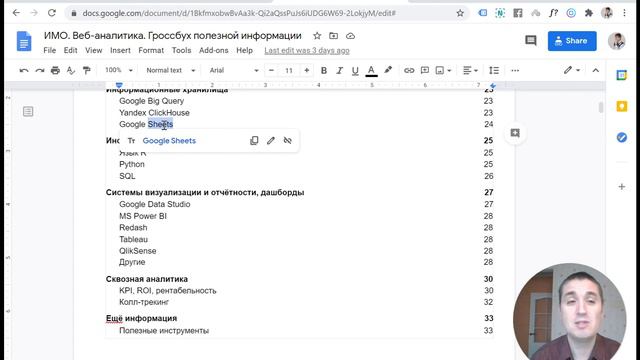Toggle italic formatting
Viewport: 640px width, 360px height.
(x=339, y=71)
